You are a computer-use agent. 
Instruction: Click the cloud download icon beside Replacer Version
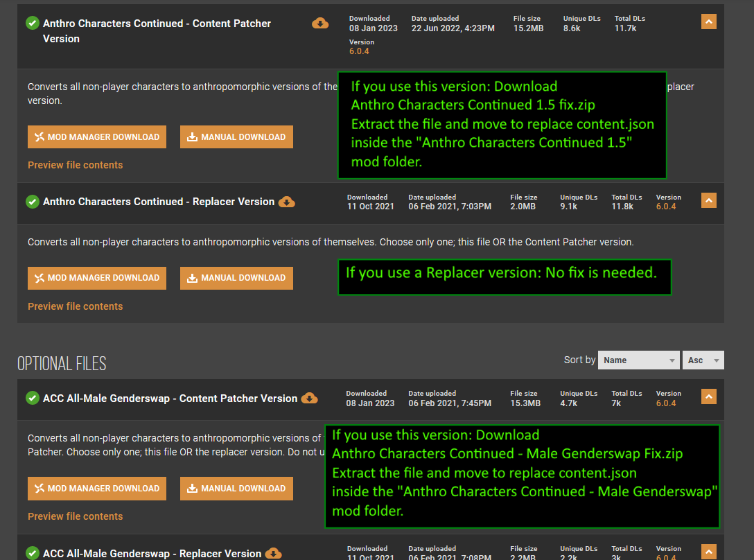[287, 202]
